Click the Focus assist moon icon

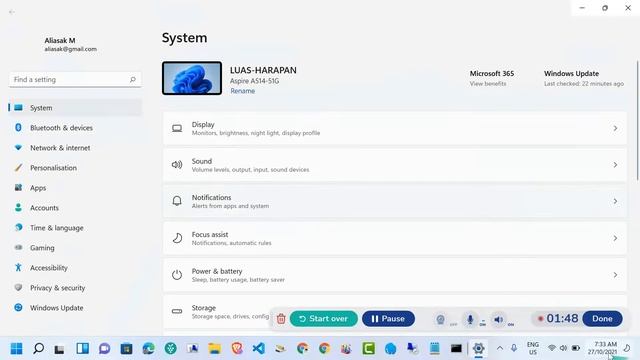coord(177,238)
